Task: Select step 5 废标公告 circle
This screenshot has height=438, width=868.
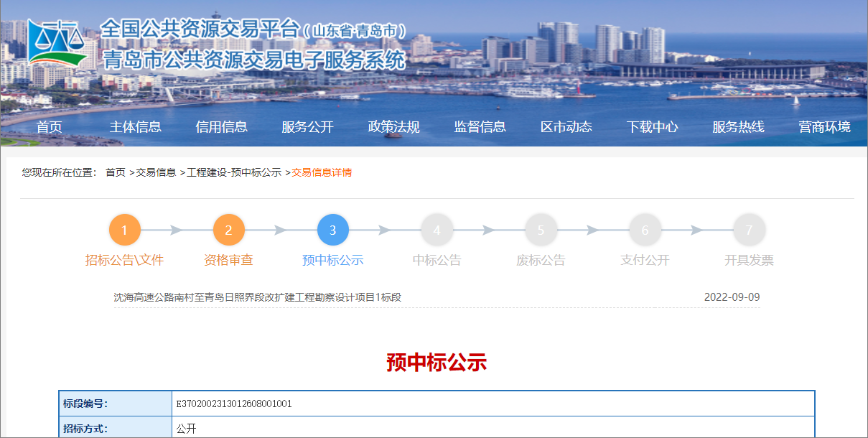Action: tap(542, 231)
